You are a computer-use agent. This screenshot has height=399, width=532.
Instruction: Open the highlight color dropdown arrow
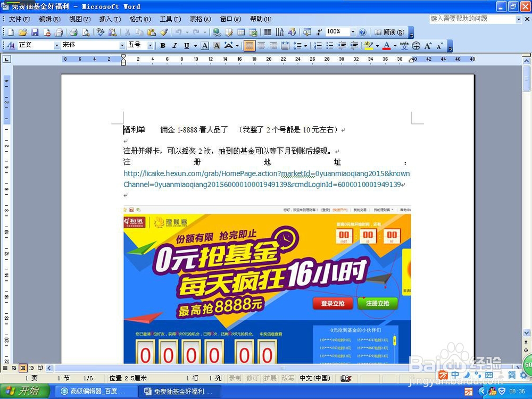[377, 45]
